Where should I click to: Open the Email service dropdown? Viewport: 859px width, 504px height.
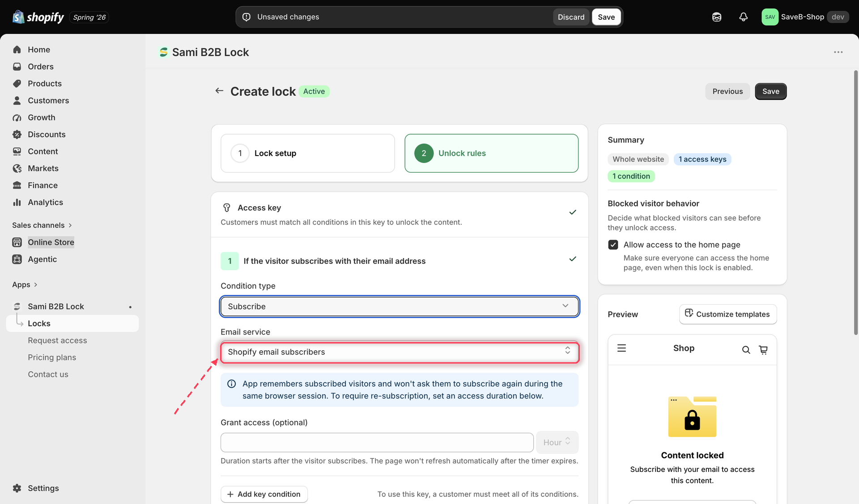pos(400,352)
